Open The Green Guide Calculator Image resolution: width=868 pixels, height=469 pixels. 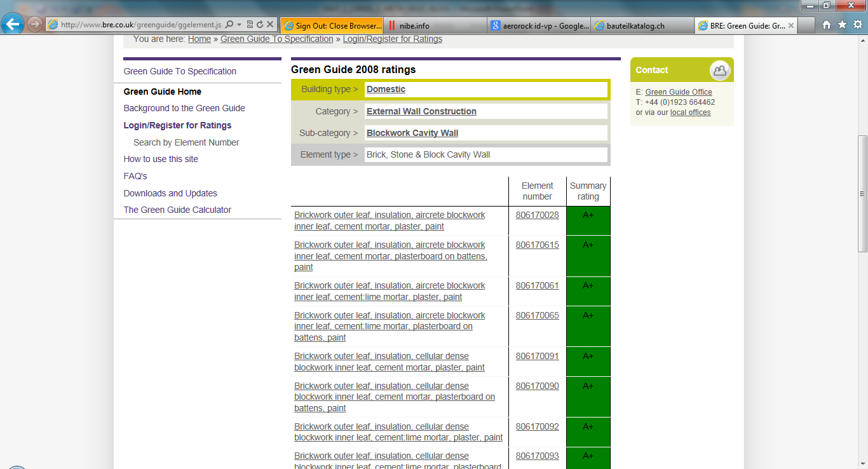tap(177, 210)
